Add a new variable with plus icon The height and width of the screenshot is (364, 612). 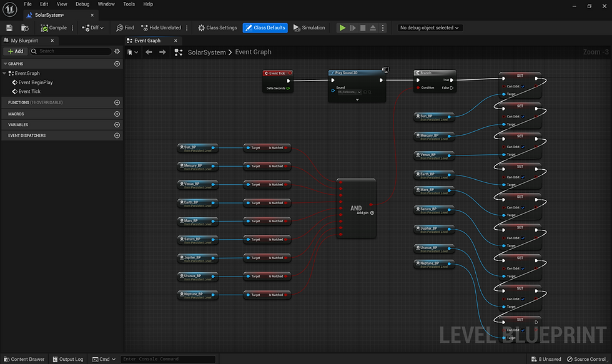click(117, 124)
